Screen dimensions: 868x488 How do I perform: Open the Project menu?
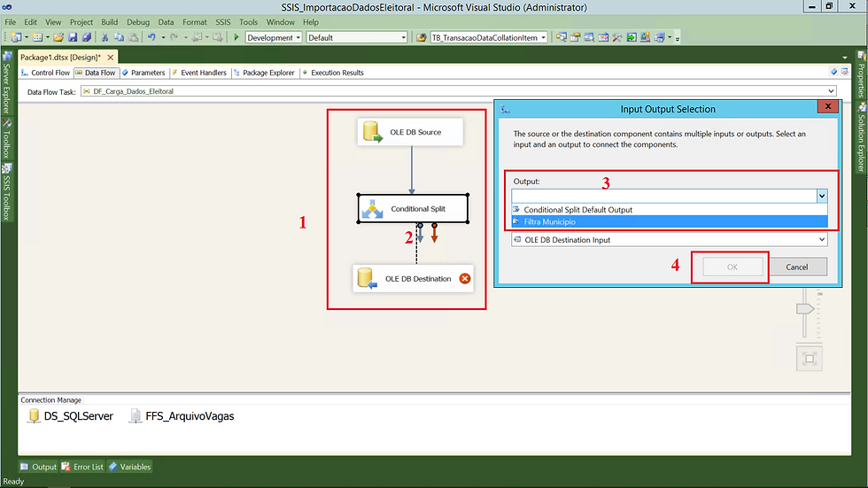81,22
